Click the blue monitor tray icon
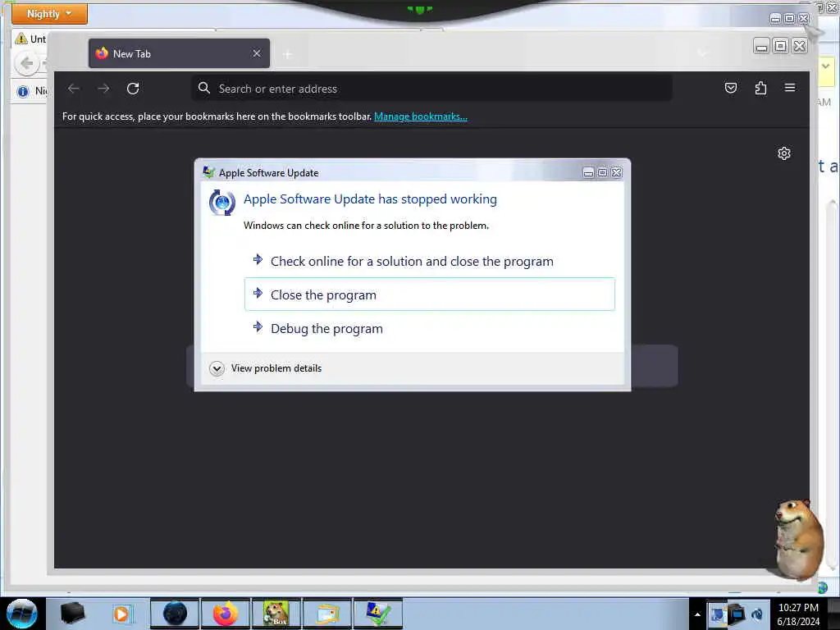840x630 pixels. pyautogui.click(x=737, y=614)
